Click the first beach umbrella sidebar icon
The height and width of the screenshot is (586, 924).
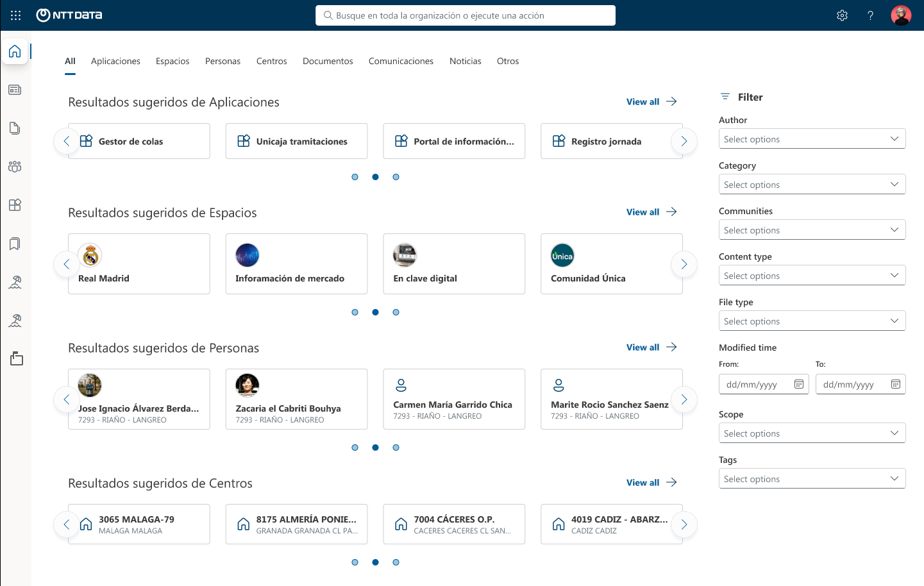pyautogui.click(x=15, y=282)
